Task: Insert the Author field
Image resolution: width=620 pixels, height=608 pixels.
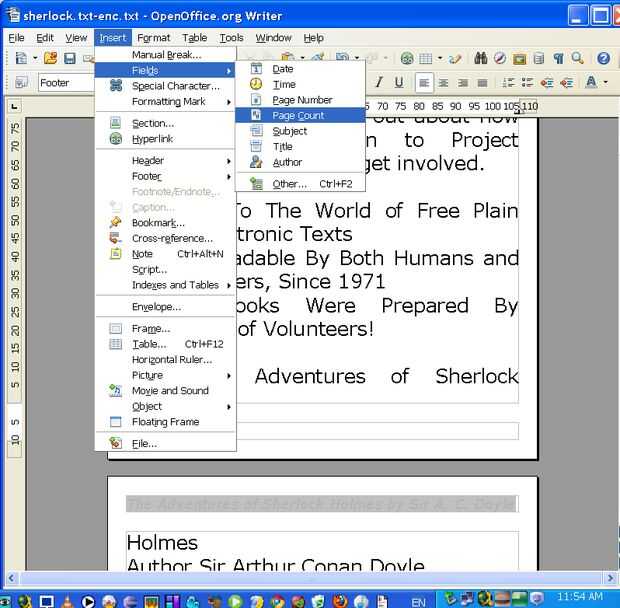Action: pos(300,162)
